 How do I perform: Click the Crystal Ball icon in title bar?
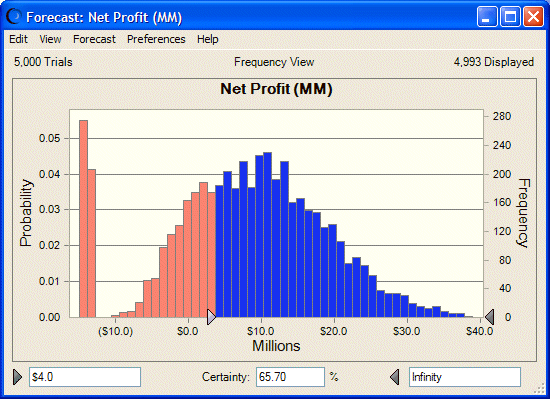(x=14, y=16)
